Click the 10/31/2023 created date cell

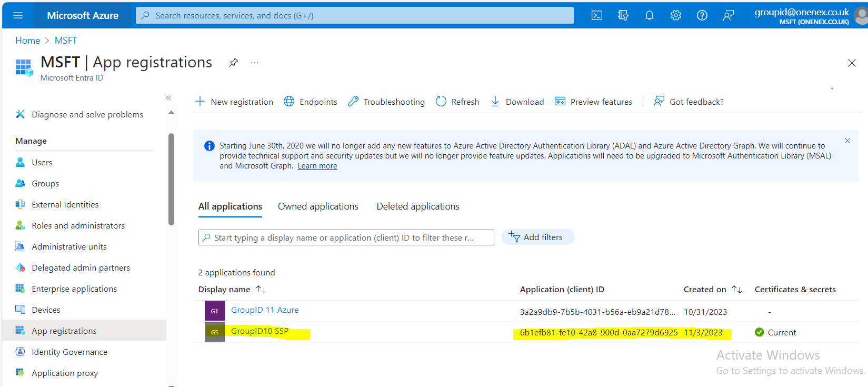[705, 312]
